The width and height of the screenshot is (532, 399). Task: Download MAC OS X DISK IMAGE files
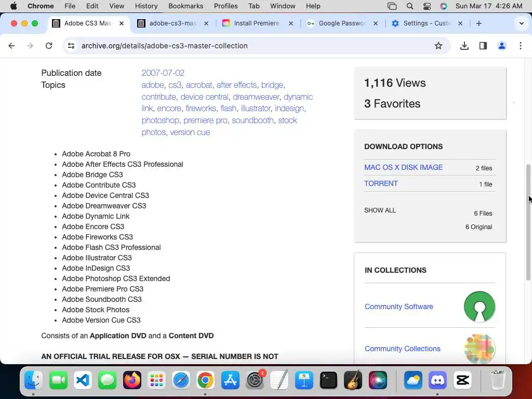403,167
